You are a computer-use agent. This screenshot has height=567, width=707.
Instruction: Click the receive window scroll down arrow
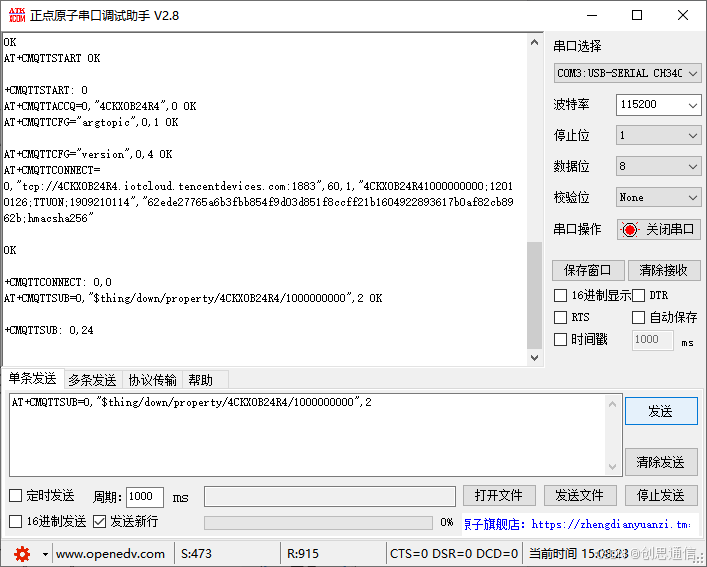(x=535, y=357)
